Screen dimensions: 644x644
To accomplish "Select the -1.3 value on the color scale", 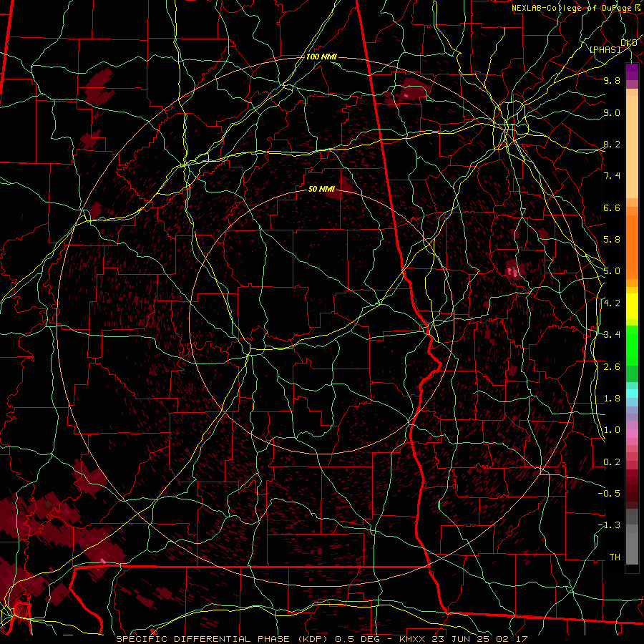I will [610, 526].
